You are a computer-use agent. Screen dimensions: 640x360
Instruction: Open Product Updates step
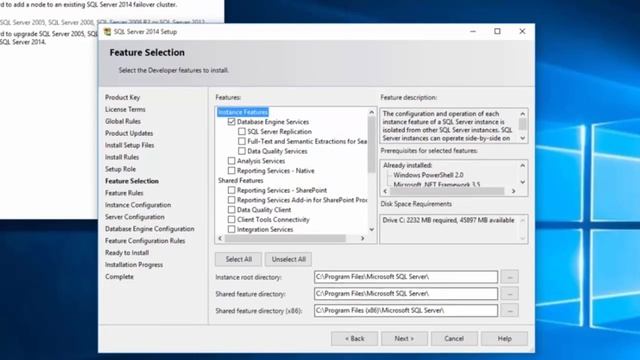click(129, 133)
